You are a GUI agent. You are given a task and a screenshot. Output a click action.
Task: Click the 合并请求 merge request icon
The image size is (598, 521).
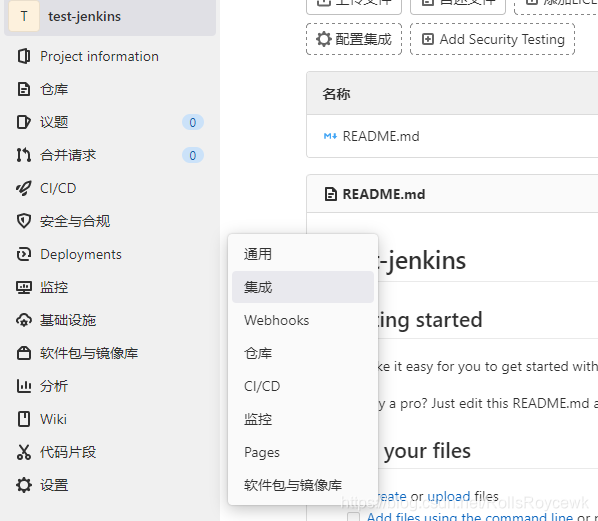24,155
